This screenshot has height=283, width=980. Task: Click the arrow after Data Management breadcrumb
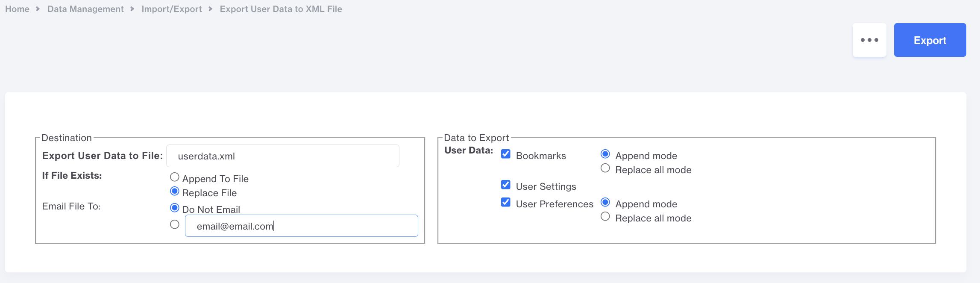coord(132,9)
